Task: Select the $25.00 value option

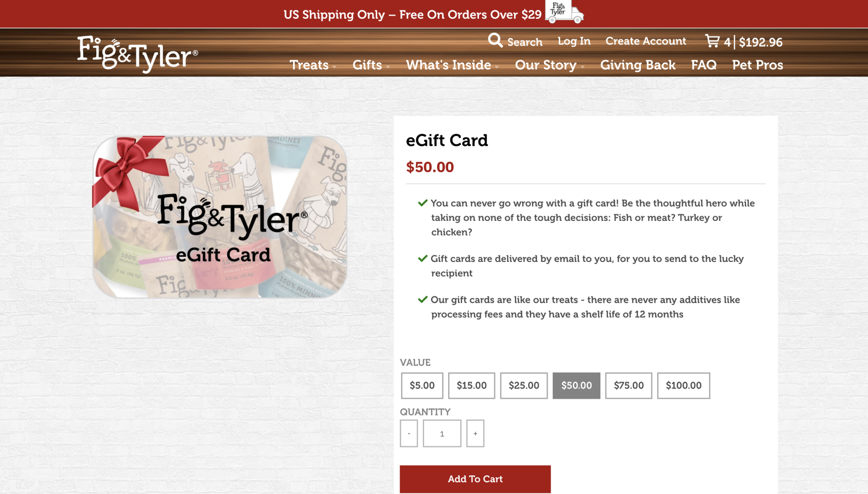Action: click(524, 386)
